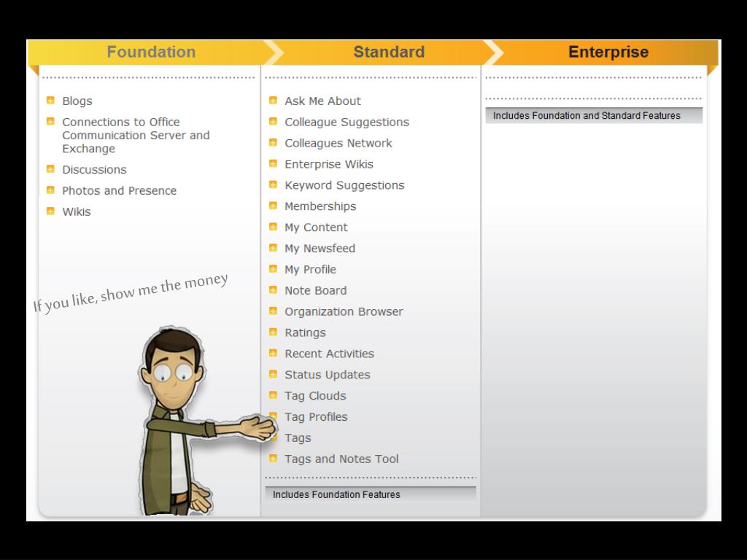This screenshot has height=560, width=747.
Task: Click the Tags label
Action: point(298,438)
